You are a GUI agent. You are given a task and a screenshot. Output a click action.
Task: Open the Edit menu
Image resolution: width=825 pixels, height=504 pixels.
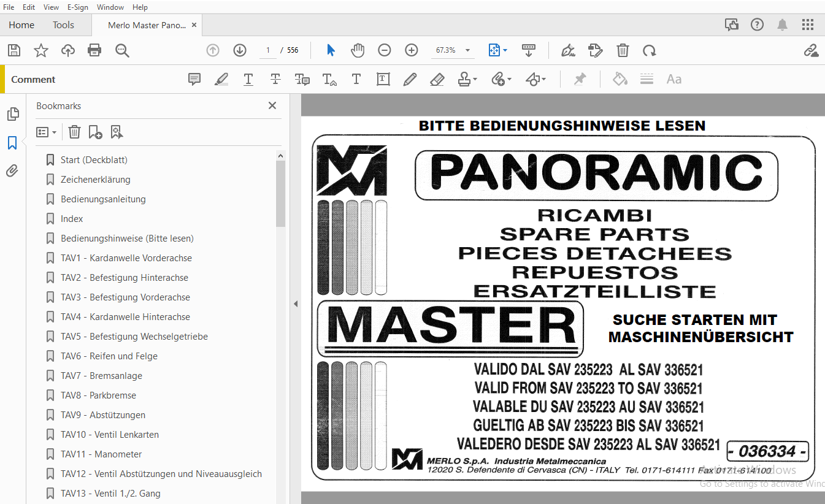[x=29, y=7]
